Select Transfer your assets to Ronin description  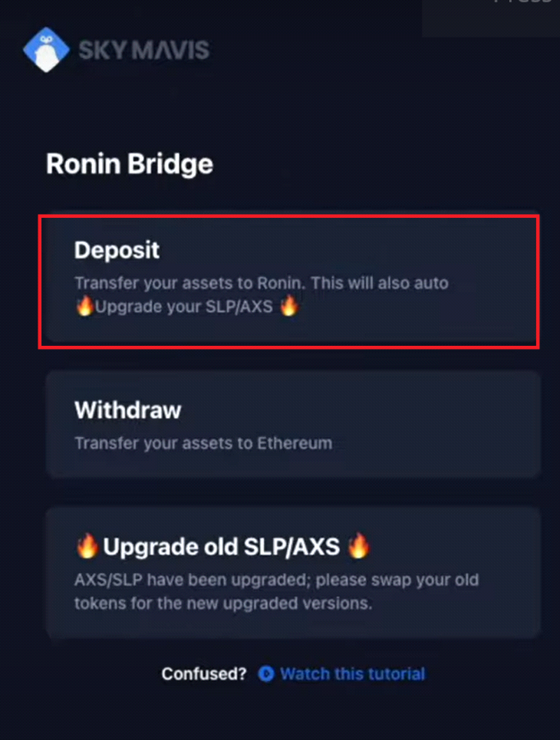tap(261, 294)
